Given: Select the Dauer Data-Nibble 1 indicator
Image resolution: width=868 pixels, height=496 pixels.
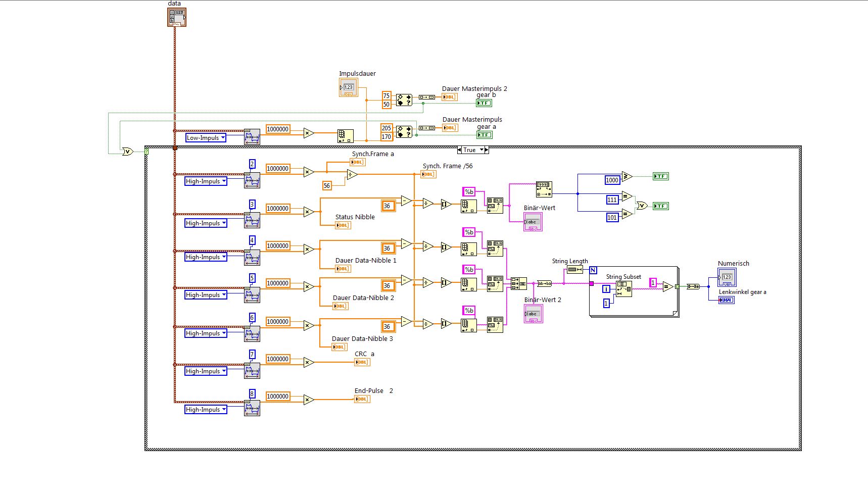Looking at the screenshot, I should (343, 269).
